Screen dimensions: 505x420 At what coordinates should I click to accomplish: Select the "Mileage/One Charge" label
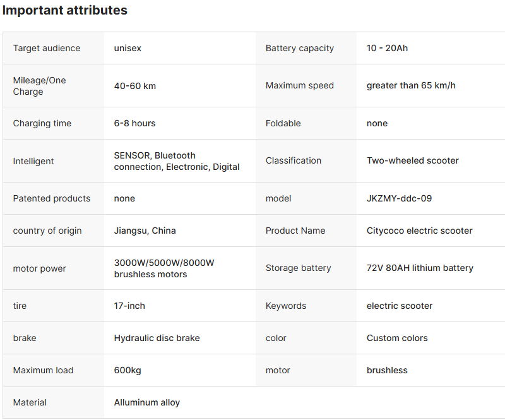(39, 86)
